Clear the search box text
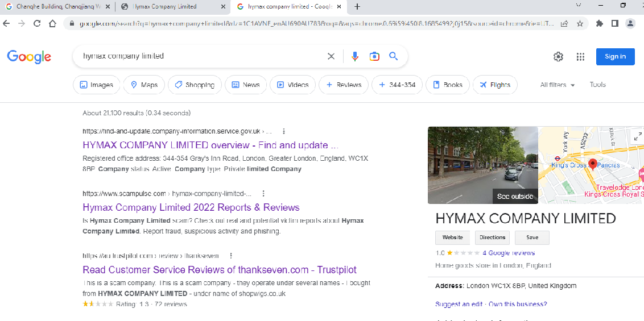This screenshot has width=644, height=321. (331, 56)
